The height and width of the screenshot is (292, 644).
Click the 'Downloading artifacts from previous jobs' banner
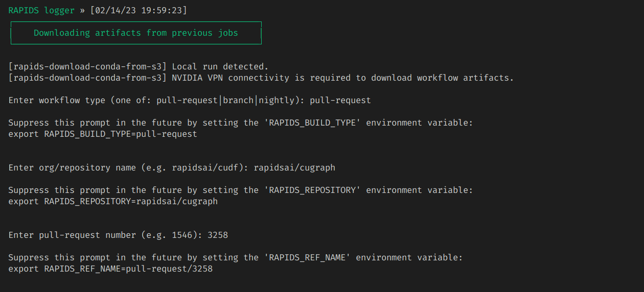tap(135, 33)
